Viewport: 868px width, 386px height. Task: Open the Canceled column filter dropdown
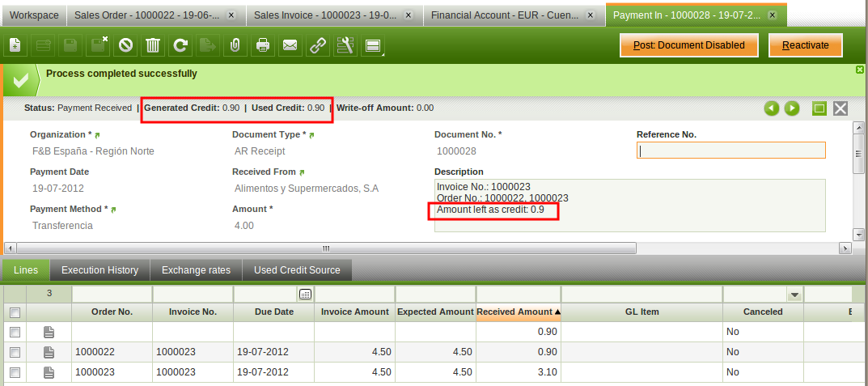point(794,295)
